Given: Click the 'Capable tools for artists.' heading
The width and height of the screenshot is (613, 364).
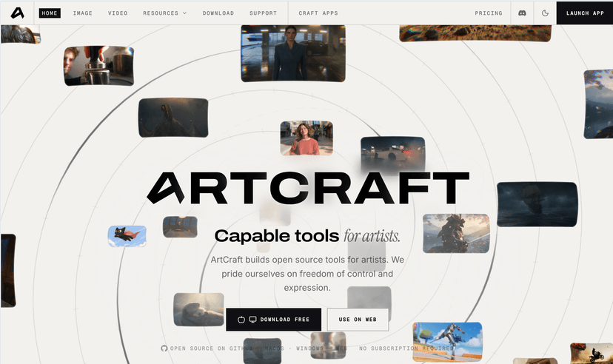Looking at the screenshot, I should point(307,236).
